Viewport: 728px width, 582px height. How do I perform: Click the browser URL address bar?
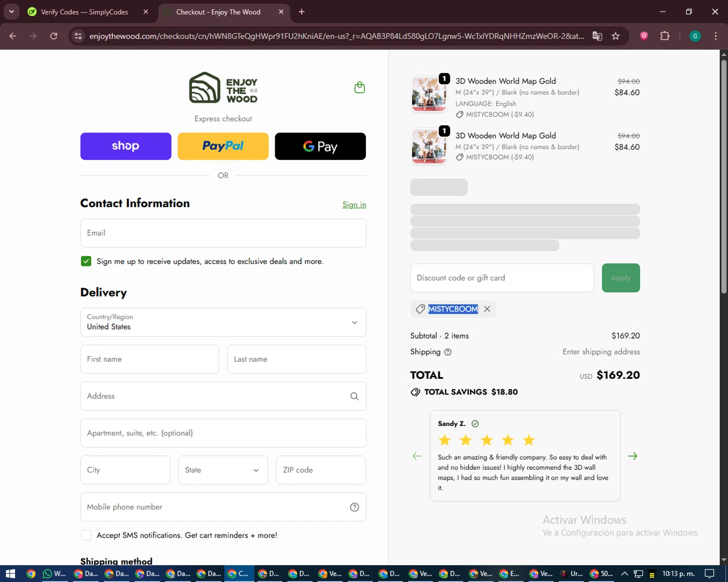tap(337, 36)
